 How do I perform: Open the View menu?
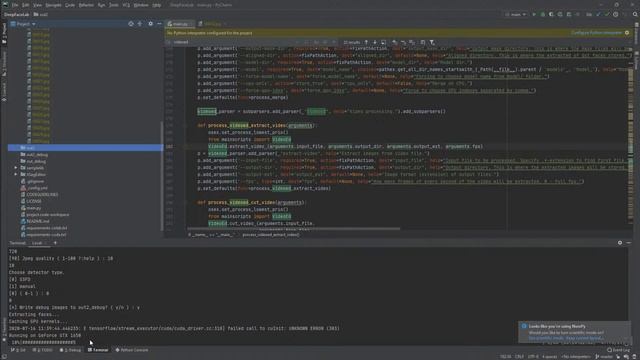tap(37, 5)
